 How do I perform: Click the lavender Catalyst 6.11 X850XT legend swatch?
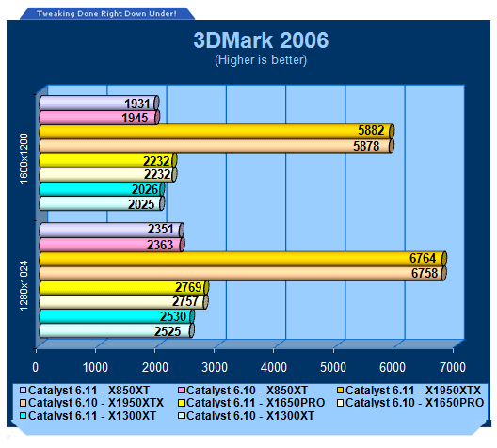pos(23,390)
